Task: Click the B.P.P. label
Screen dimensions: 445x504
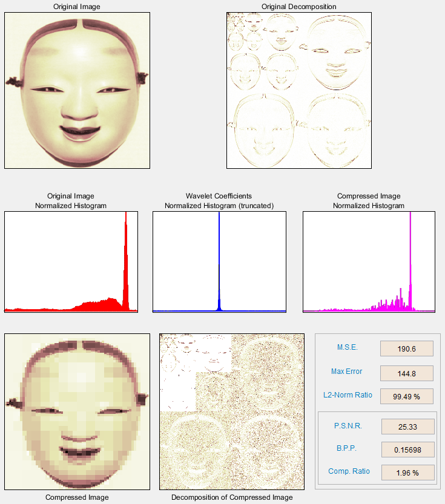Action: (x=346, y=448)
